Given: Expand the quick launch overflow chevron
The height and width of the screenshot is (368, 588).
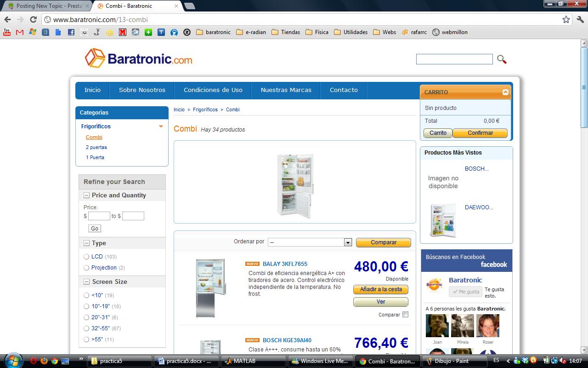Looking at the screenshot, I should [x=81, y=358].
